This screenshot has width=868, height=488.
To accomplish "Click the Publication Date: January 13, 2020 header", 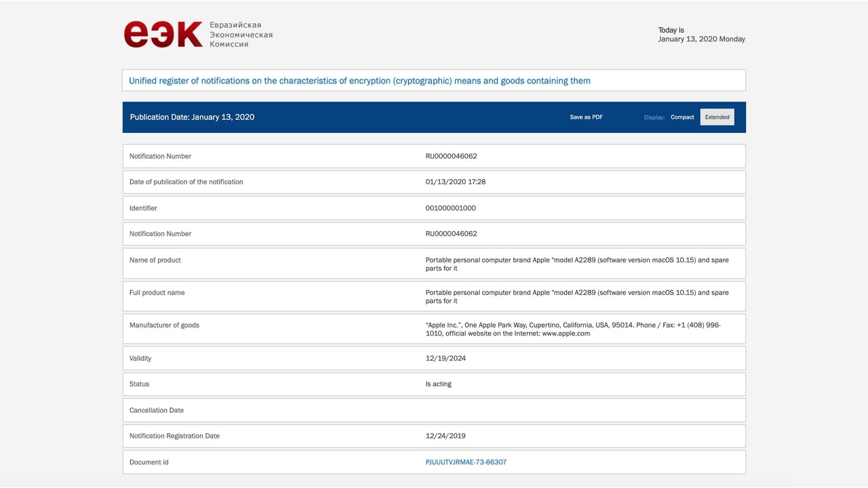I will pos(192,117).
